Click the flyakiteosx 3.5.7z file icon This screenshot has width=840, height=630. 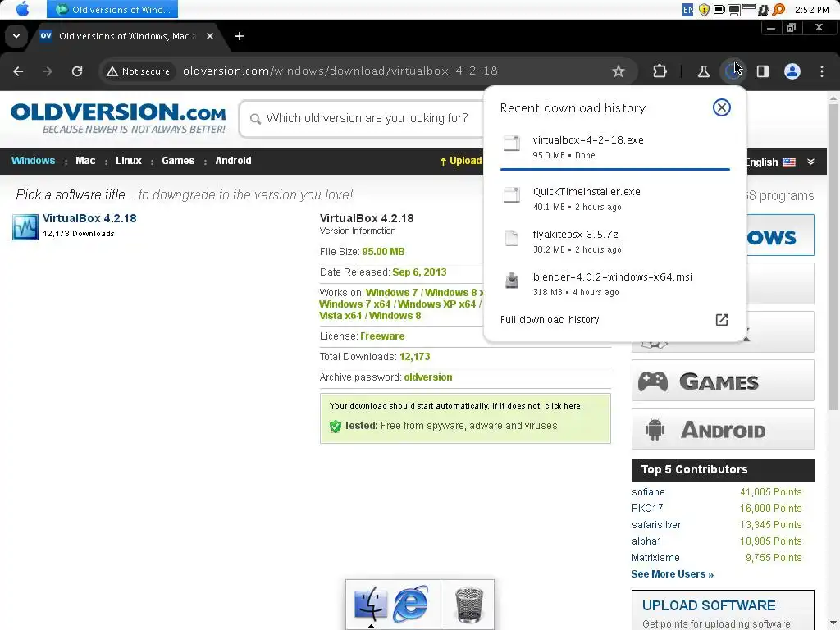512,238
